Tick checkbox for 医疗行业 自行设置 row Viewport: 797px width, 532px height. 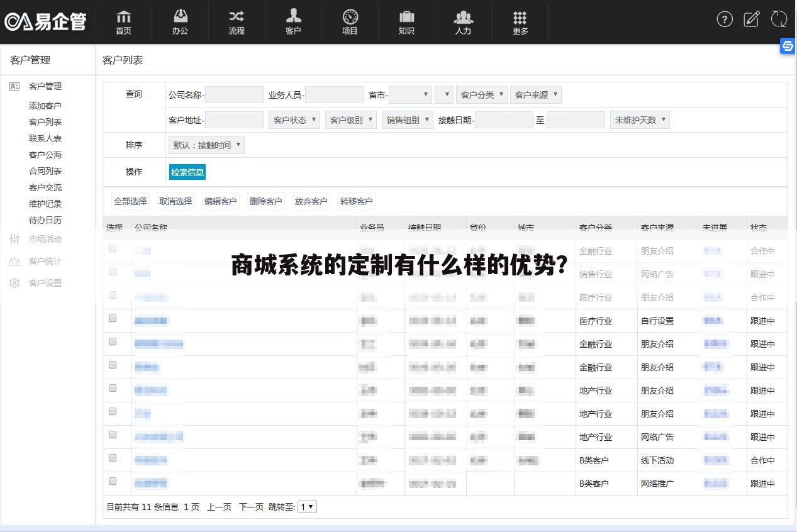[113, 318]
